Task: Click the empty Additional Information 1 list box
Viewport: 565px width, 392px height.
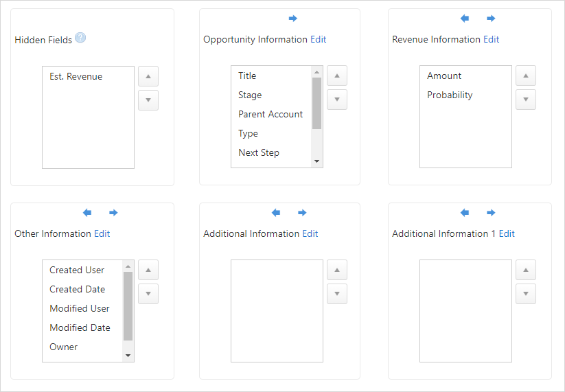Action: [x=465, y=311]
